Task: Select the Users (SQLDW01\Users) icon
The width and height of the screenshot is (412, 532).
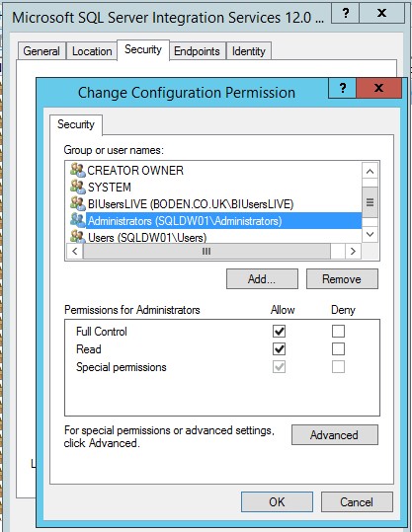Action: pos(78,237)
